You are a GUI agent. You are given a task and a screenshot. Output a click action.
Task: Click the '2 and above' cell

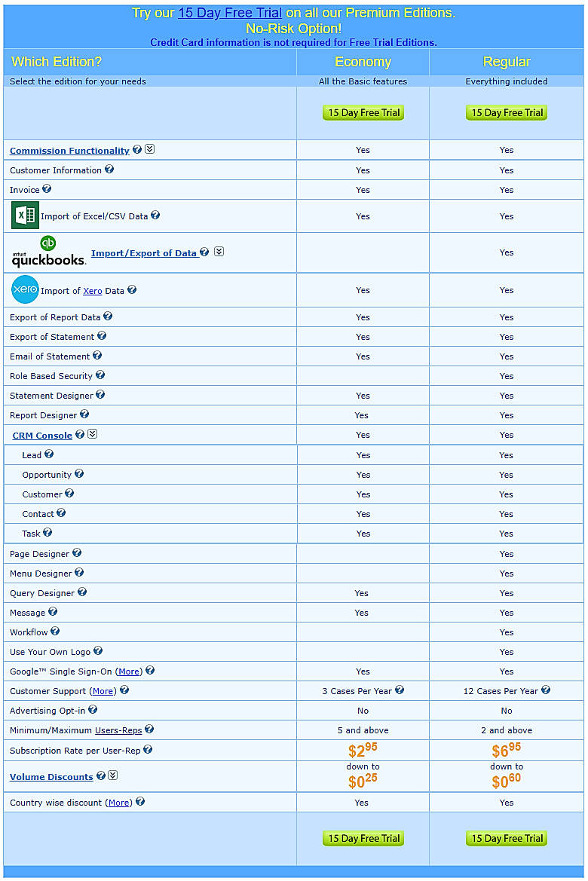[x=507, y=730]
